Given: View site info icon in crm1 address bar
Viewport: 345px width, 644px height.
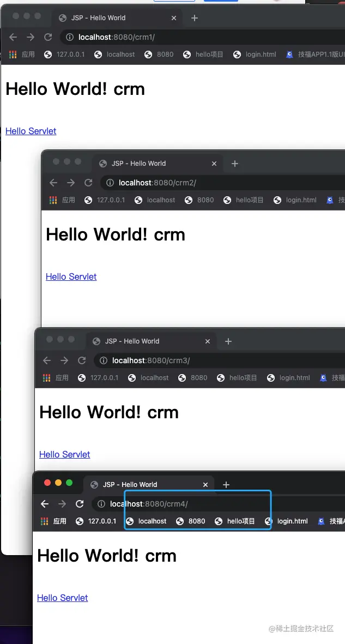Looking at the screenshot, I should pyautogui.click(x=70, y=38).
